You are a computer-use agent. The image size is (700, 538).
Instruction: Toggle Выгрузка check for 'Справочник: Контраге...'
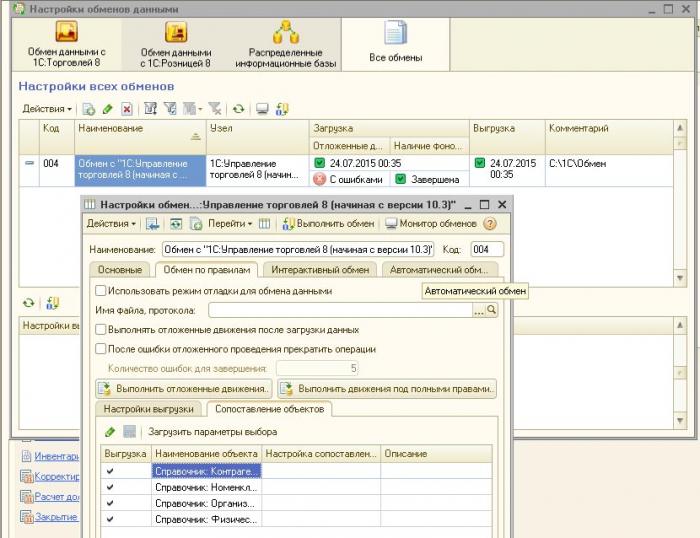point(110,471)
